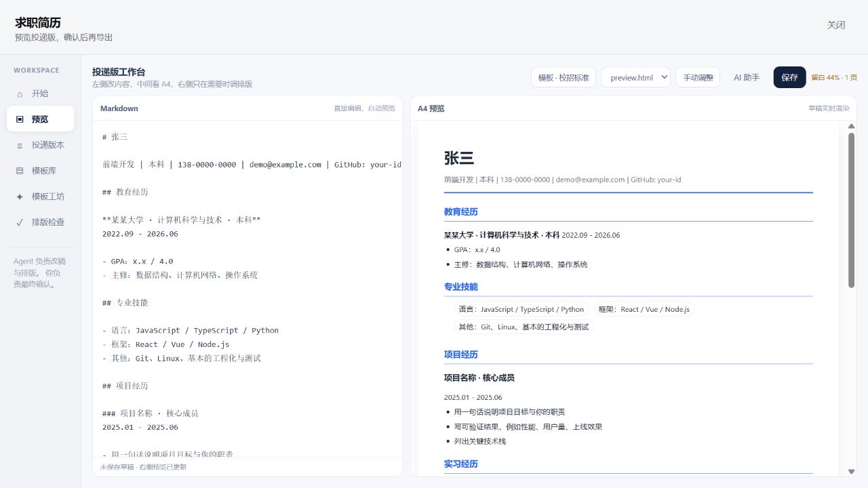
Task: Open 排版检查 section
Action: point(41,222)
